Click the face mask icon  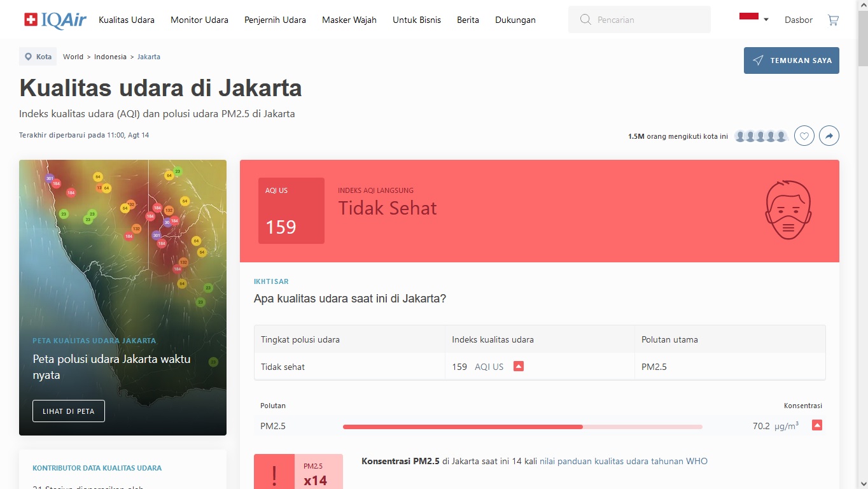[x=788, y=210]
